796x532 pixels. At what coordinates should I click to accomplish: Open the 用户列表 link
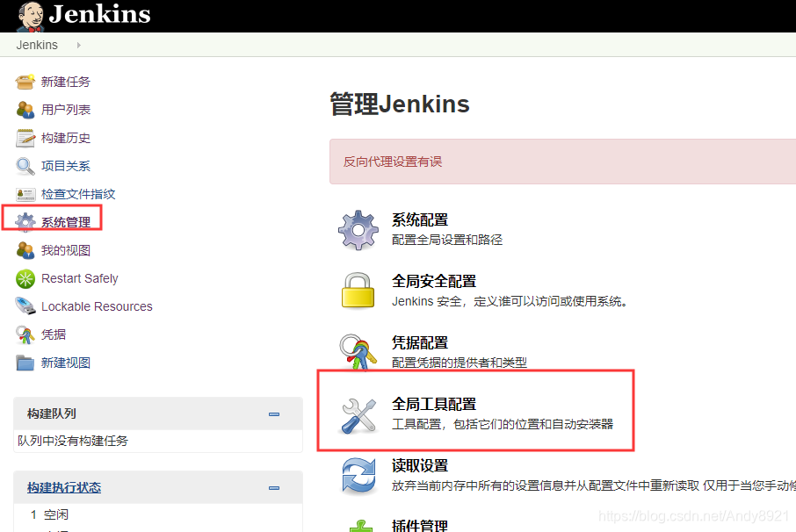(66, 110)
